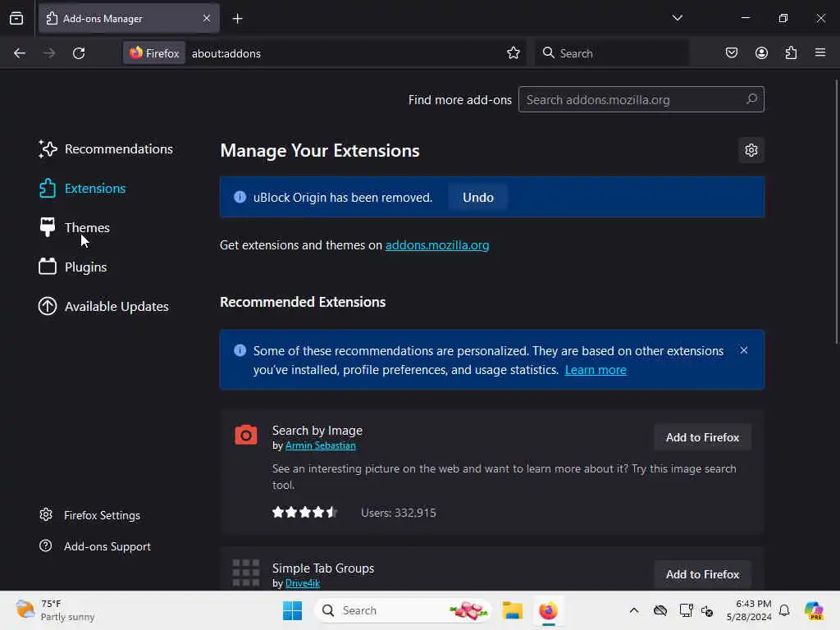The width and height of the screenshot is (840, 630).
Task: Open the Available Updates category
Action: pos(103,307)
